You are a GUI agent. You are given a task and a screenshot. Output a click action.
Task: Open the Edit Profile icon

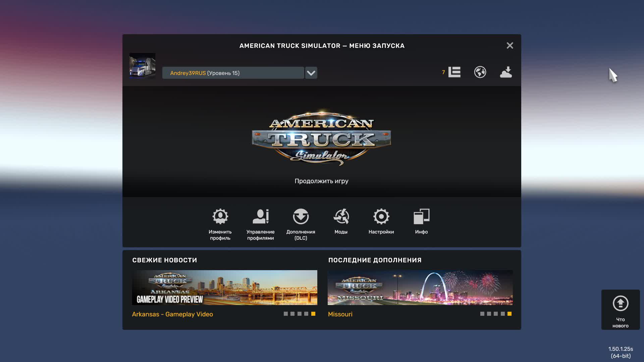click(x=220, y=216)
